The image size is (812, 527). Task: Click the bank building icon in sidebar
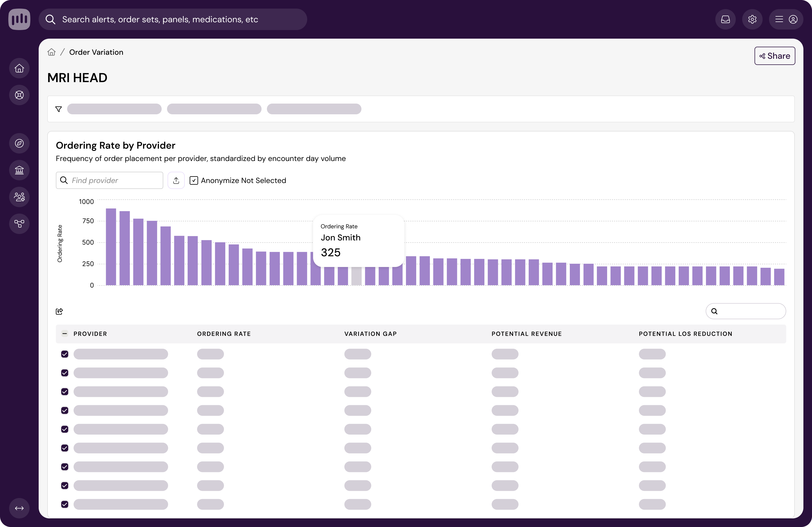coord(19,170)
